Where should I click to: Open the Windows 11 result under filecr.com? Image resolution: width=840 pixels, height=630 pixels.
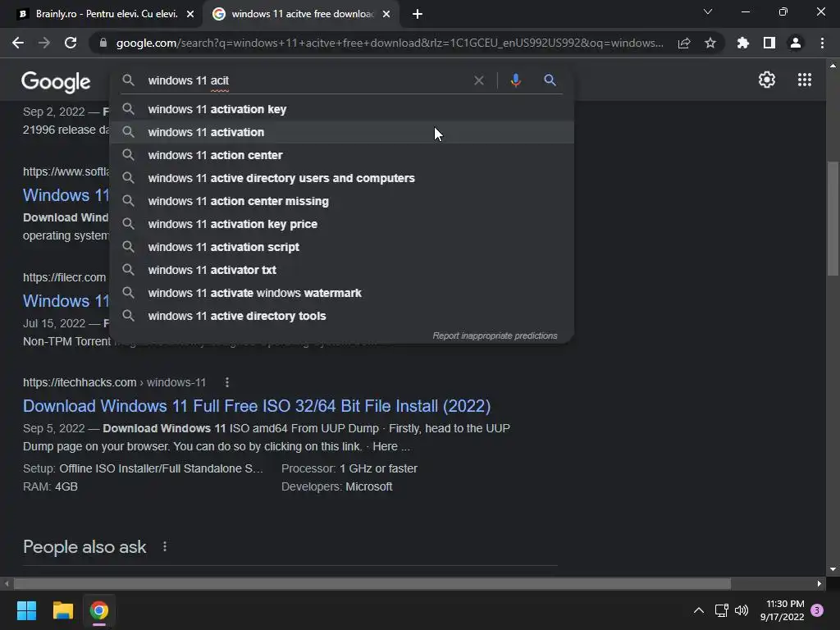(66, 301)
